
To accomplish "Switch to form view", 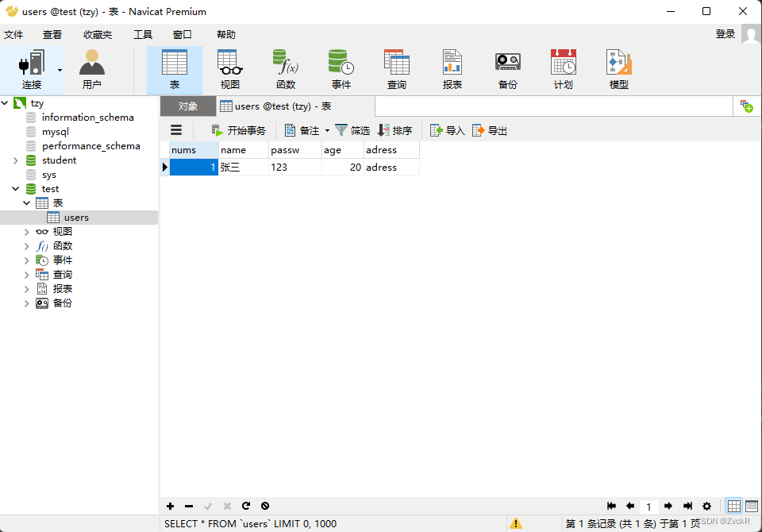I will pyautogui.click(x=752, y=507).
